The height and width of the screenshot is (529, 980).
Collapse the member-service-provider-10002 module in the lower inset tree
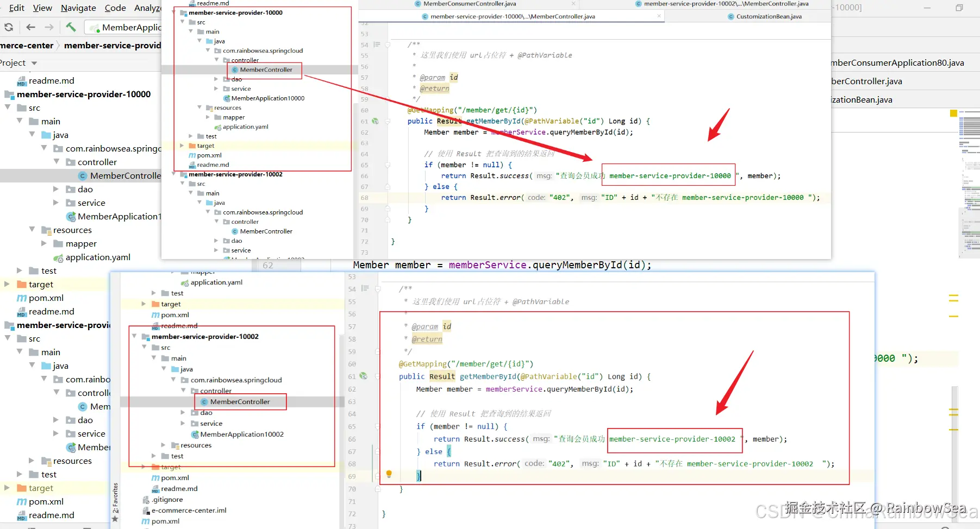[134, 336]
